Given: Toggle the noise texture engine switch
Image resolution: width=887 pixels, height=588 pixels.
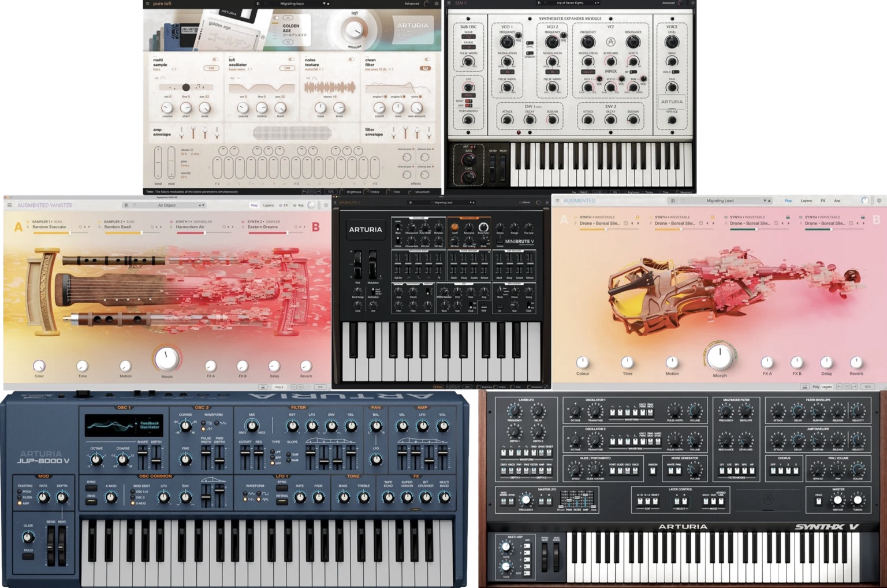Looking at the screenshot, I should 351,59.
